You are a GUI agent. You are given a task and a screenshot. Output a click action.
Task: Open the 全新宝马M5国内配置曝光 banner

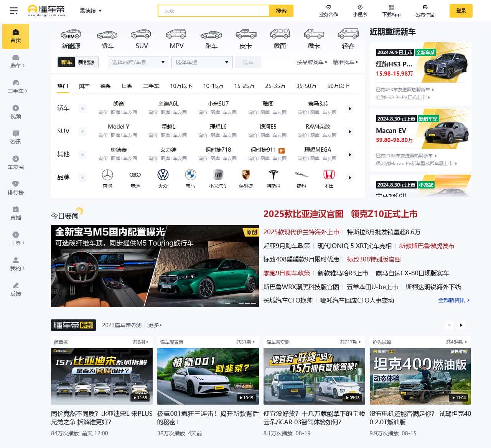click(x=155, y=266)
